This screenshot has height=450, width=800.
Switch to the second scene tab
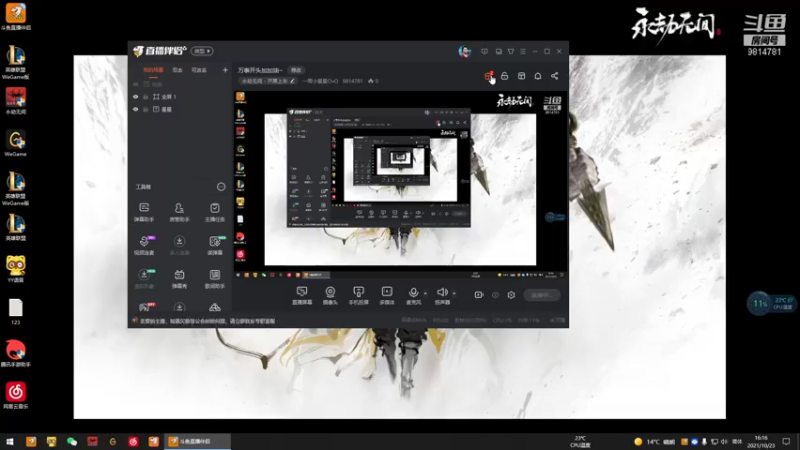[x=177, y=70]
